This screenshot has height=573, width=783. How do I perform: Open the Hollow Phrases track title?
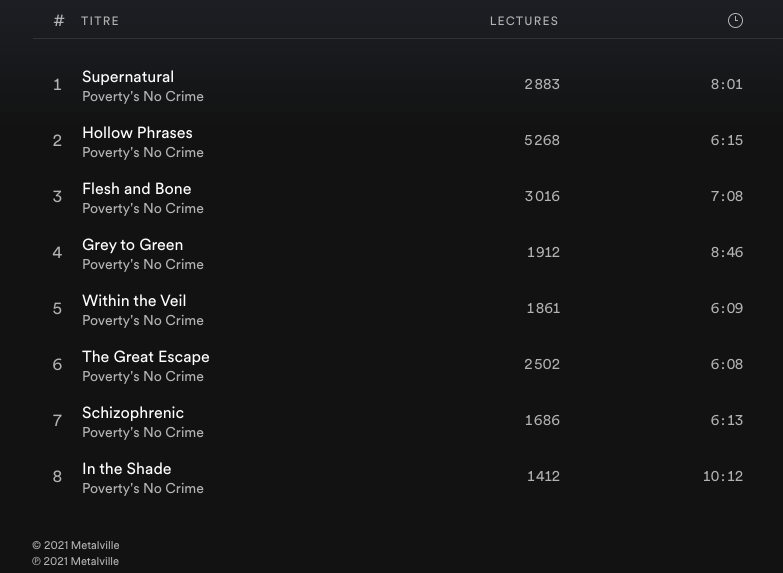click(137, 133)
